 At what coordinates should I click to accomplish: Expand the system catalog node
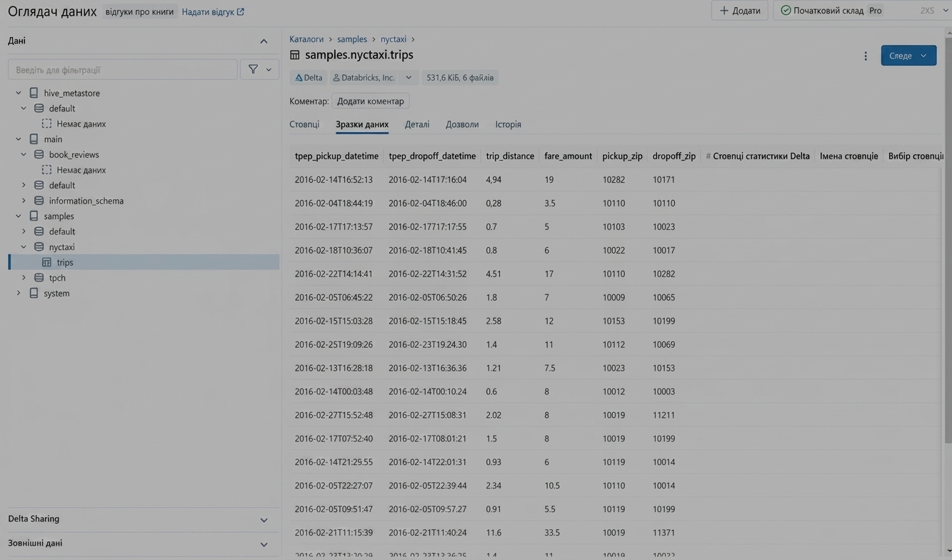pyautogui.click(x=19, y=293)
